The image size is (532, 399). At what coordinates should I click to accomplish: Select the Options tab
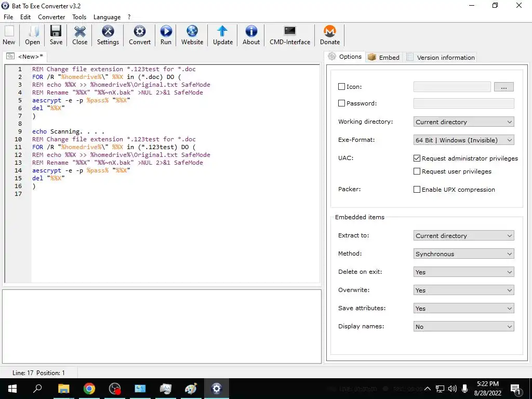tap(345, 57)
